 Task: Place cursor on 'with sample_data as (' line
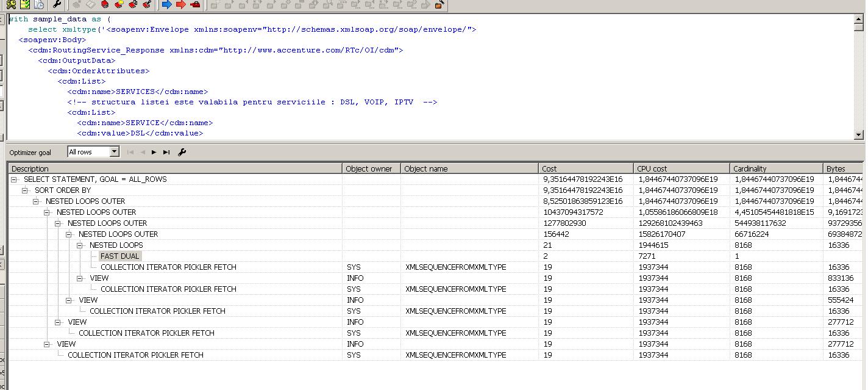[x=60, y=20]
